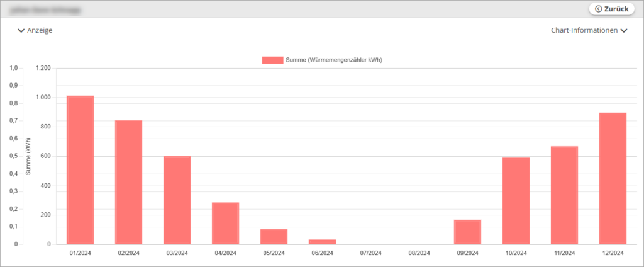Expand the Anzeige section
Image resolution: width=644 pixels, height=267 pixels.
pyautogui.click(x=35, y=30)
